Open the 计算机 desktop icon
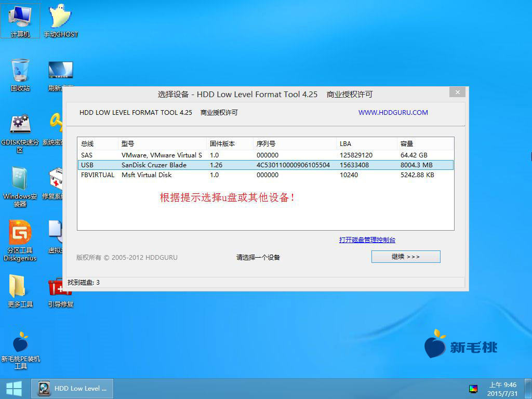This screenshot has height=399, width=532. 20,20
